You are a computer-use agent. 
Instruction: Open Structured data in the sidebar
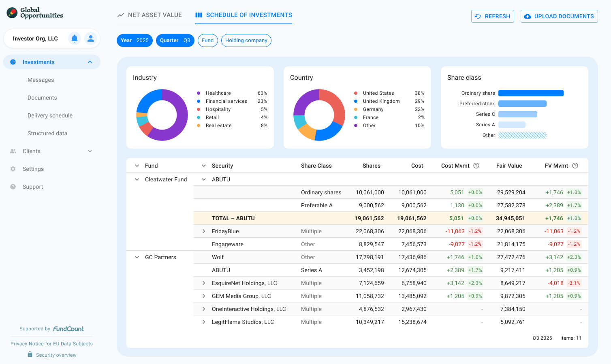coord(47,133)
